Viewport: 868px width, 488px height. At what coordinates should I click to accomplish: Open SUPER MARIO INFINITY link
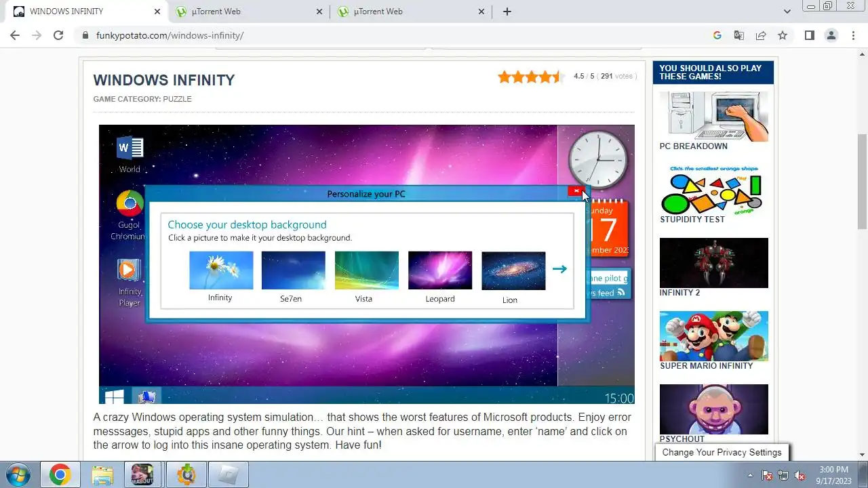[706, 366]
